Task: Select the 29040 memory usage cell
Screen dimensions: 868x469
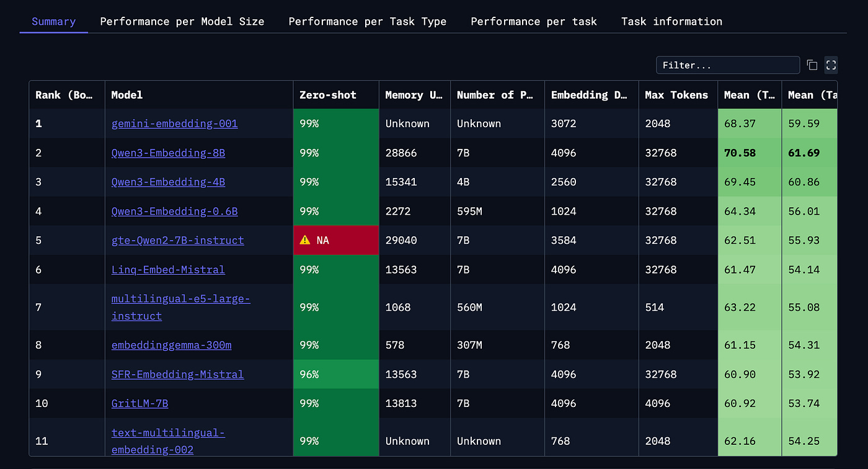Action: (415, 240)
